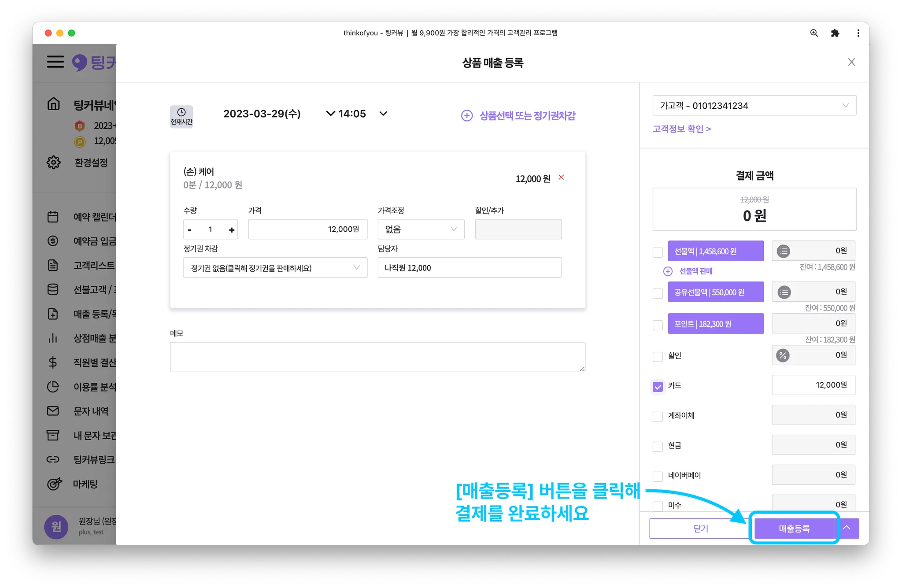902x588 pixels.
Task: Click into the 메모 text area
Action: (x=377, y=357)
